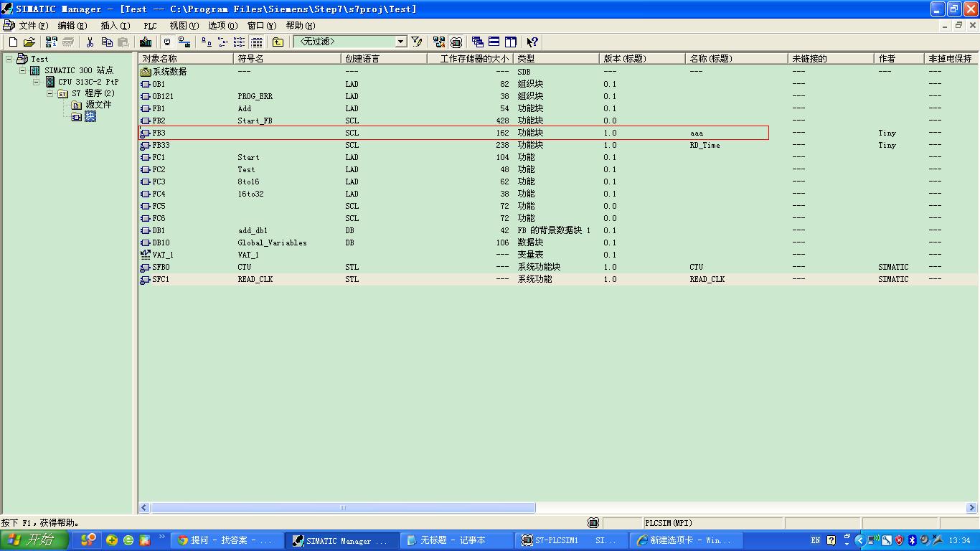The height and width of the screenshot is (551, 980).
Task: Sort by 类型 column header
Action: (x=556, y=59)
